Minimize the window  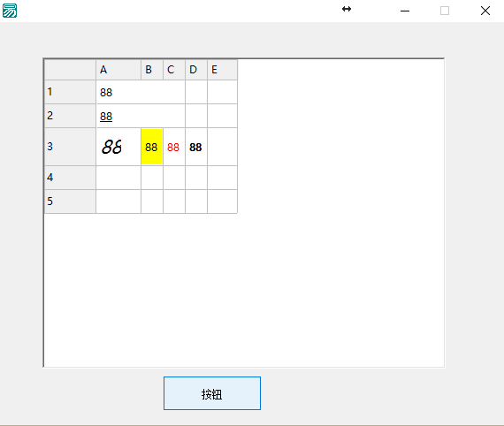[405, 11]
